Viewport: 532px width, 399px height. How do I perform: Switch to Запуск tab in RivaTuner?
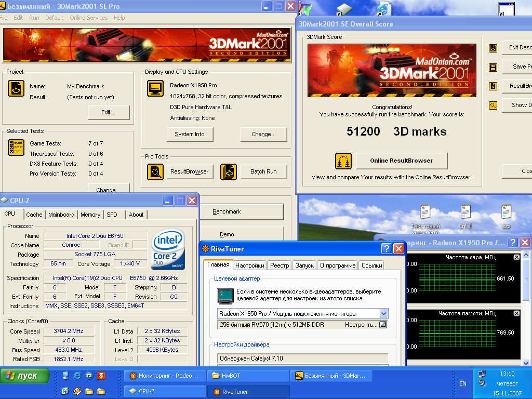coord(304,265)
